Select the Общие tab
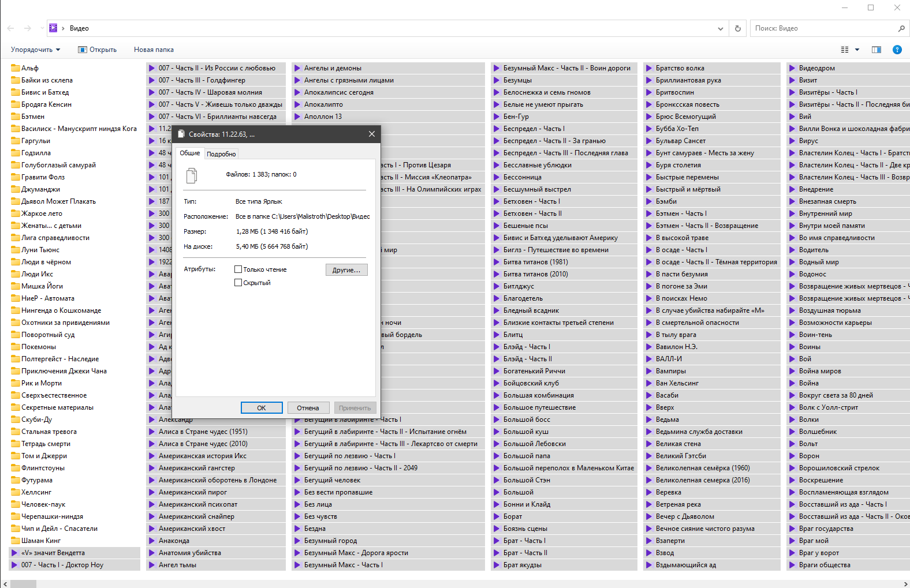This screenshot has width=910, height=588. tap(190, 153)
